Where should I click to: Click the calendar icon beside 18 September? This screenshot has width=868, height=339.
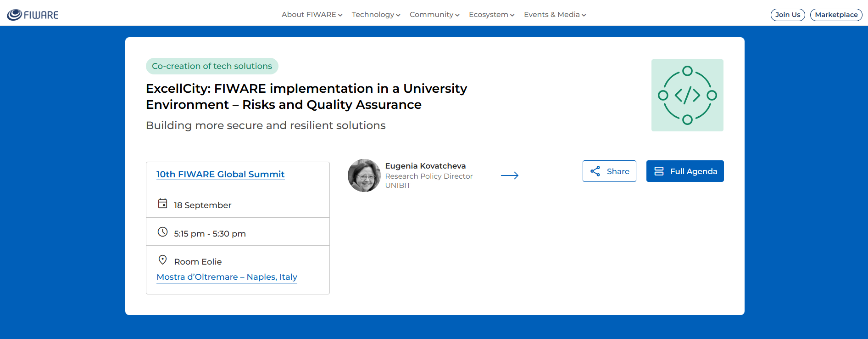click(162, 203)
